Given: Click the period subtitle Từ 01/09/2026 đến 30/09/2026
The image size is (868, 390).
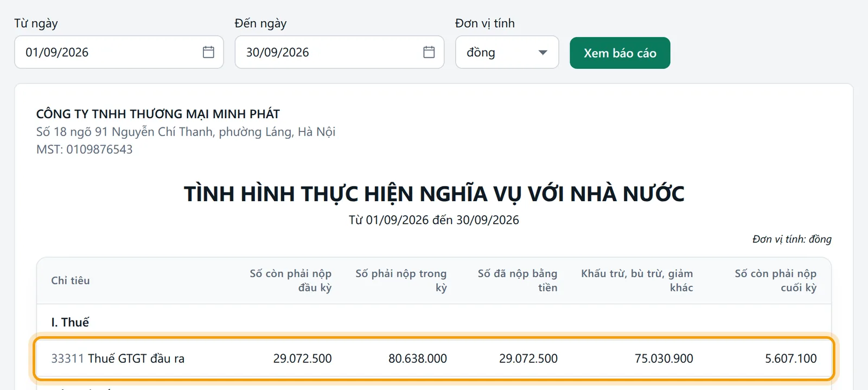Looking at the screenshot, I should [434, 220].
